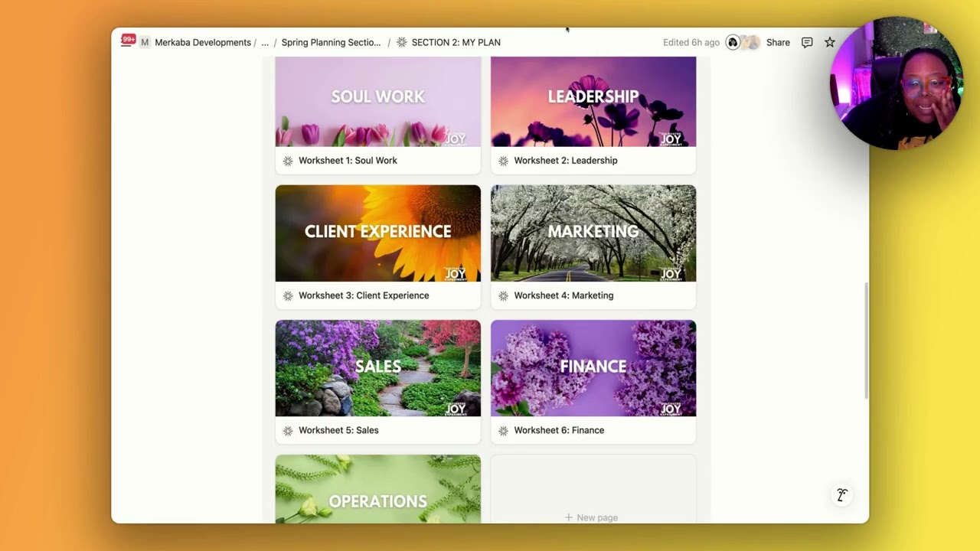980x551 pixels.
Task: Open the Leadership cover thumbnail
Action: pos(593,101)
